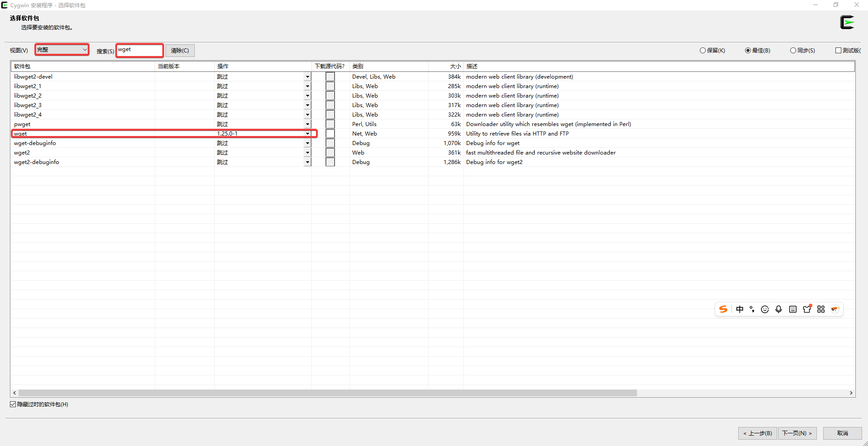The width and height of the screenshot is (868, 446).
Task: Open the emoji panel on IME toolbar
Action: (x=765, y=309)
